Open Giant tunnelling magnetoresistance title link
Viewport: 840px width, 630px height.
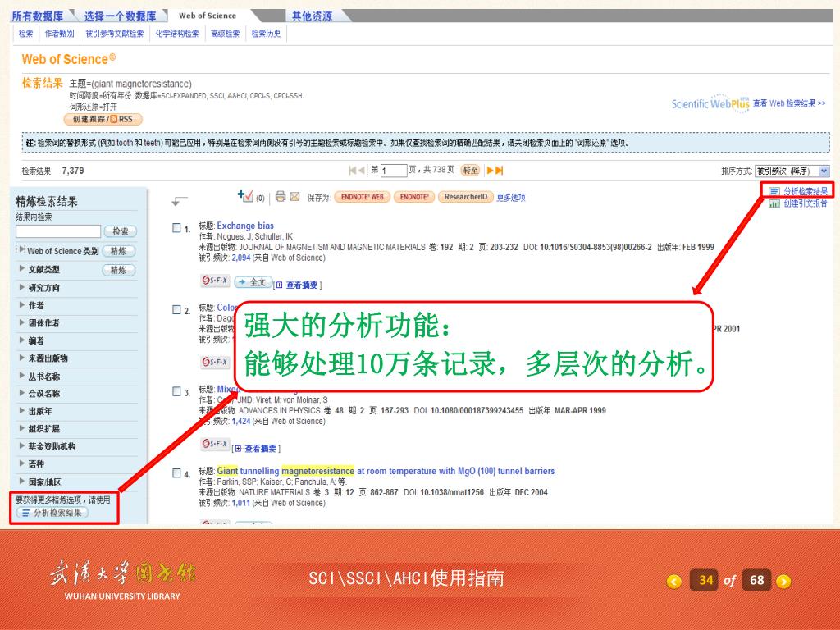(386, 471)
